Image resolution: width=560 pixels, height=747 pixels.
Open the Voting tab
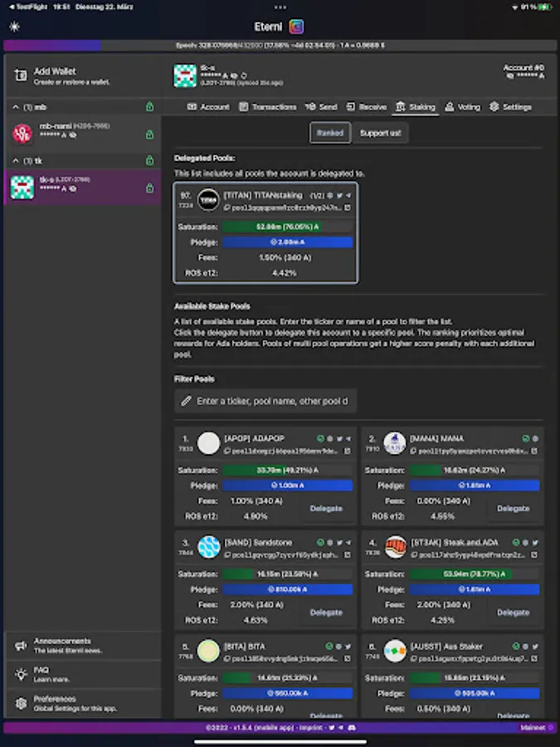tap(462, 107)
